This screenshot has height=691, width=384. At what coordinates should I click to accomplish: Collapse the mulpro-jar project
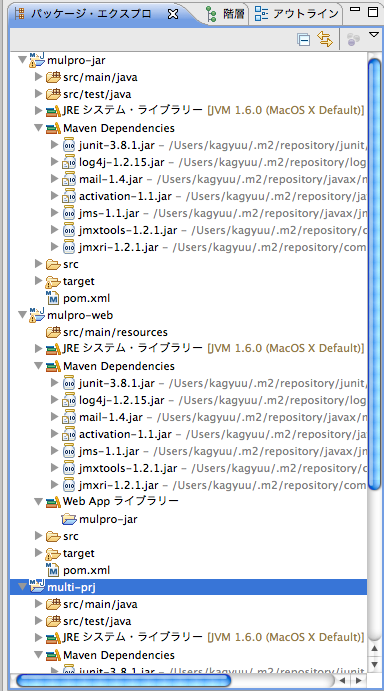pyautogui.click(x=22, y=60)
